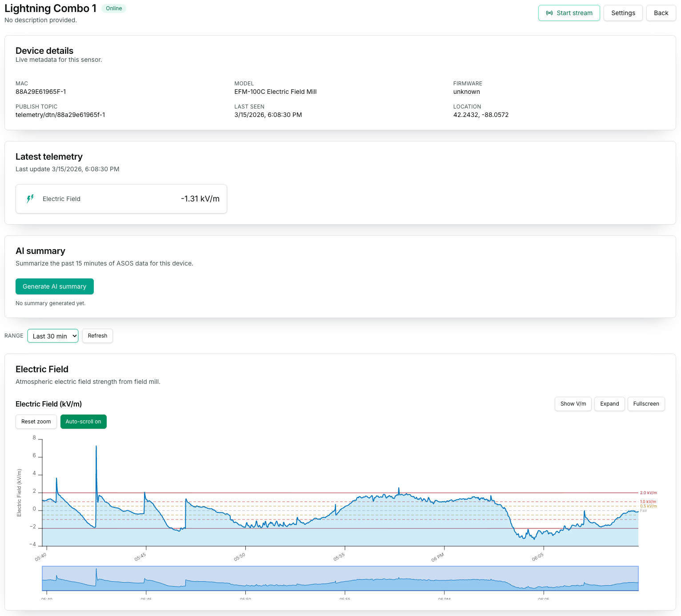Open the Settings page

tap(623, 13)
